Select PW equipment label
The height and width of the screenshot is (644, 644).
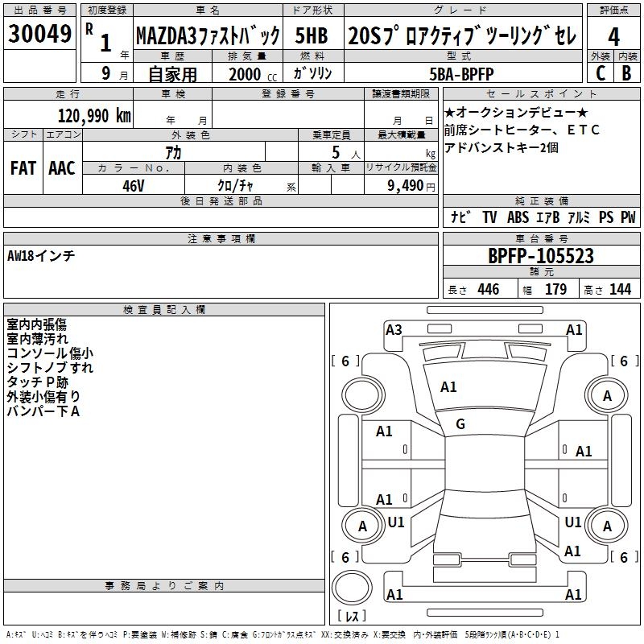tap(628, 217)
